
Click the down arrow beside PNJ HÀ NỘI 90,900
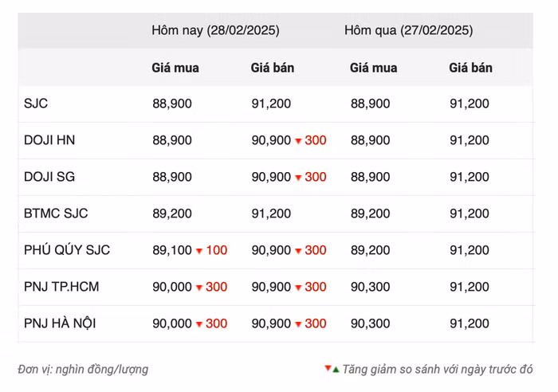(x=298, y=324)
